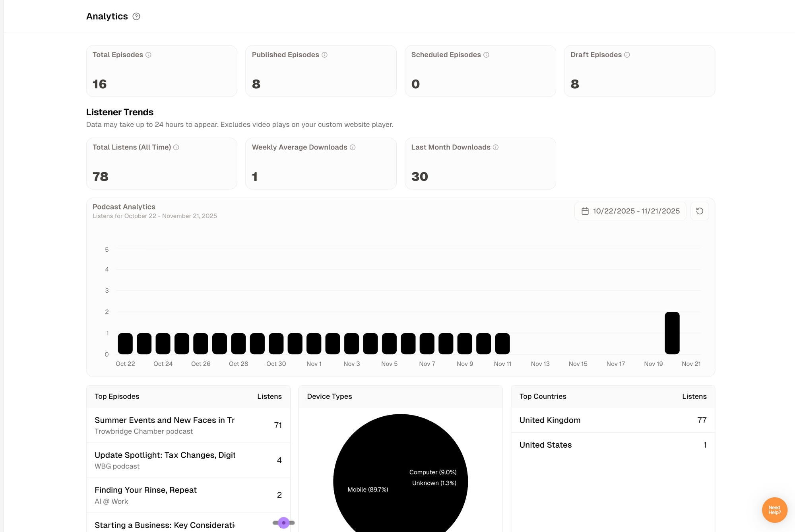The width and height of the screenshot is (795, 532).
Task: Click info icon next to Draft Episodes
Action: [627, 55]
